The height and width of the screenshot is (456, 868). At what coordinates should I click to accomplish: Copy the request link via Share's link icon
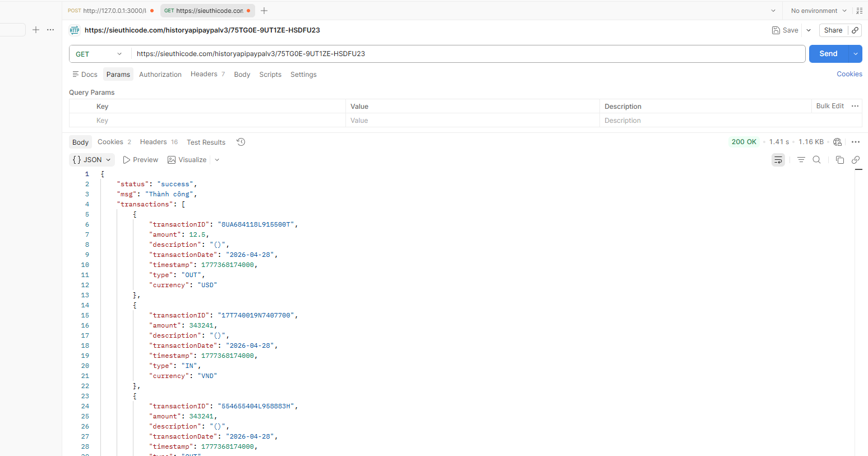pyautogui.click(x=855, y=30)
